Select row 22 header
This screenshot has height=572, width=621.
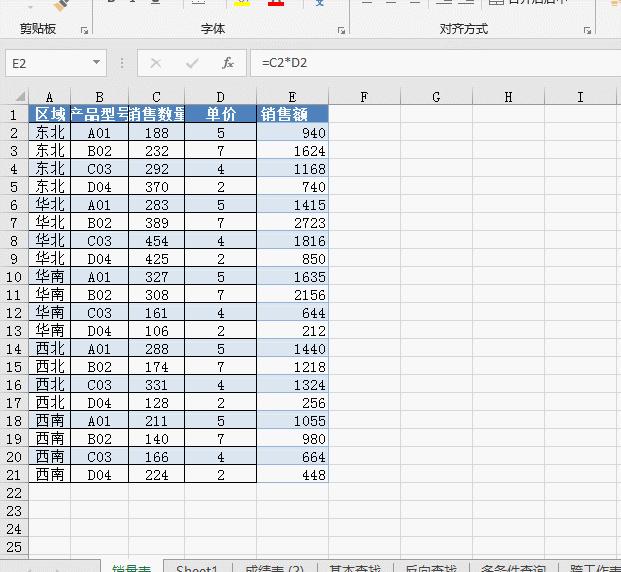(x=14, y=493)
